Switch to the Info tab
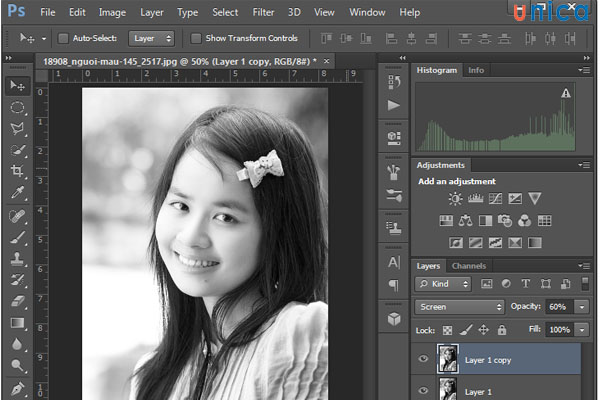This screenshot has height=400, width=600. coord(476,70)
